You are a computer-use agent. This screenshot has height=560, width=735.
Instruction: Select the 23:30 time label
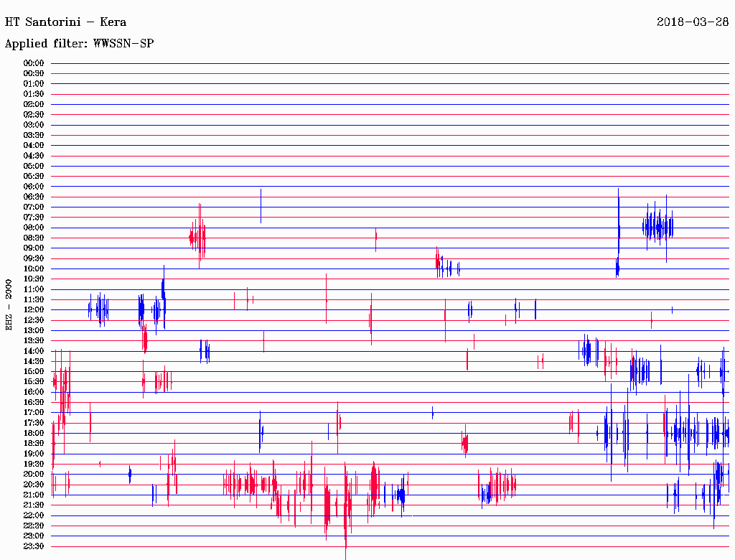[x=34, y=546]
